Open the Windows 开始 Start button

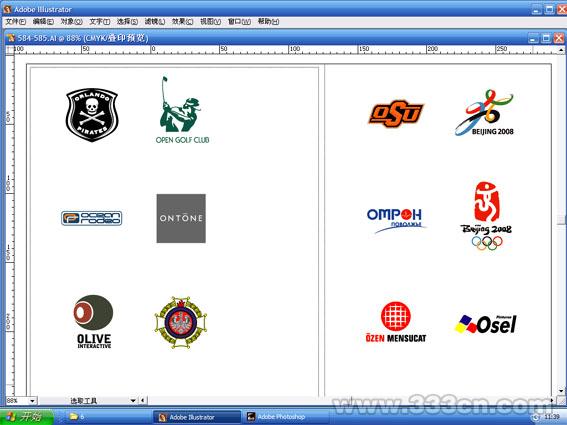[26, 416]
